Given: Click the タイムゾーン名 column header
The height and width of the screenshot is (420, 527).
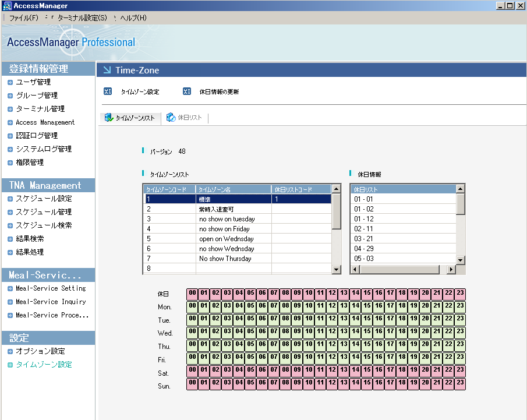Looking at the screenshot, I should 234,189.
